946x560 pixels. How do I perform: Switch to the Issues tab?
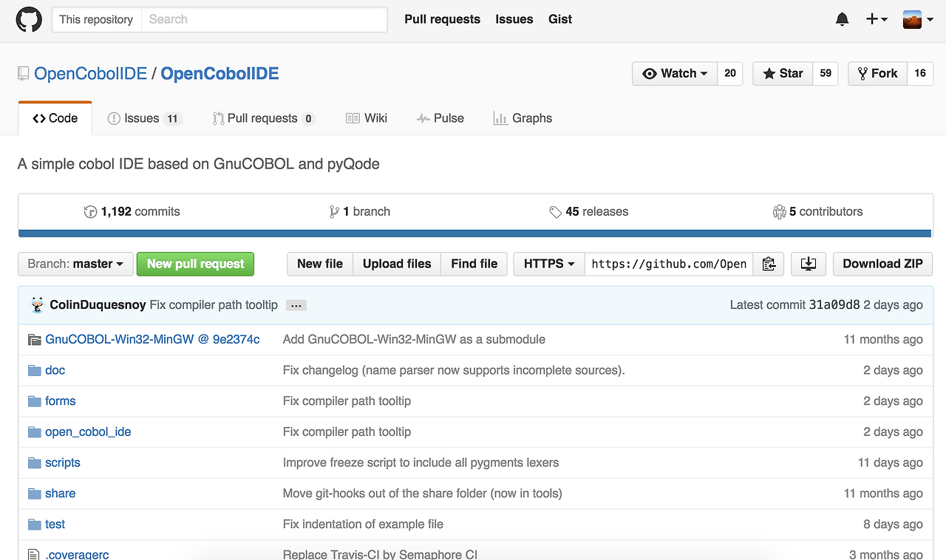[143, 118]
